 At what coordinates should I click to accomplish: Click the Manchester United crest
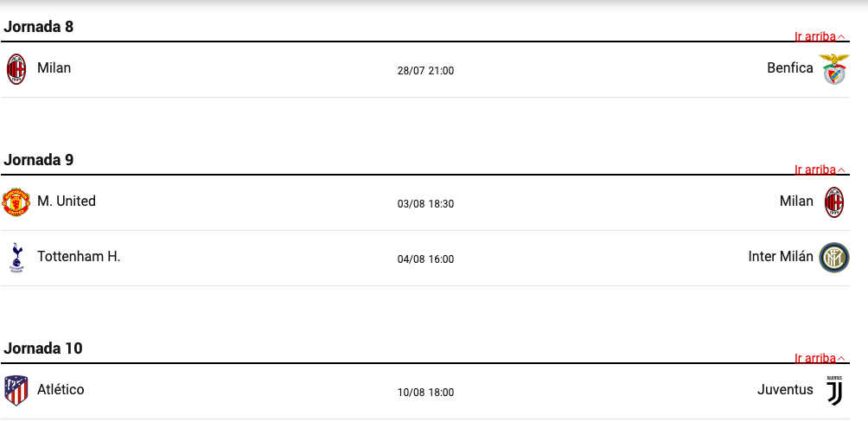coord(16,202)
